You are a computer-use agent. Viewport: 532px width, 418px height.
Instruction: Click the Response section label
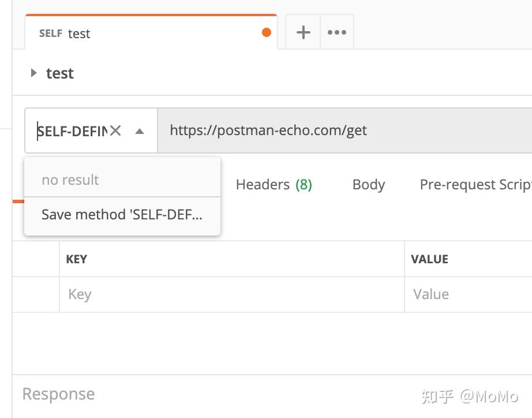click(58, 394)
